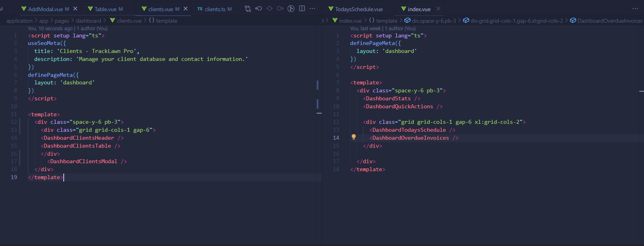Screen dimensions: 644x246
Task: Open the git file history circular icon
Action: click(291, 9)
